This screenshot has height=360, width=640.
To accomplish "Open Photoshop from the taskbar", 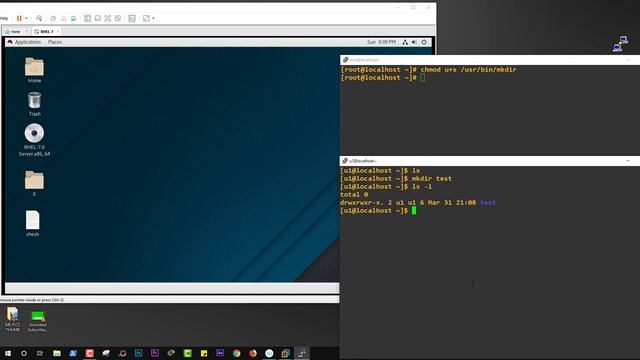I will coord(138,353).
